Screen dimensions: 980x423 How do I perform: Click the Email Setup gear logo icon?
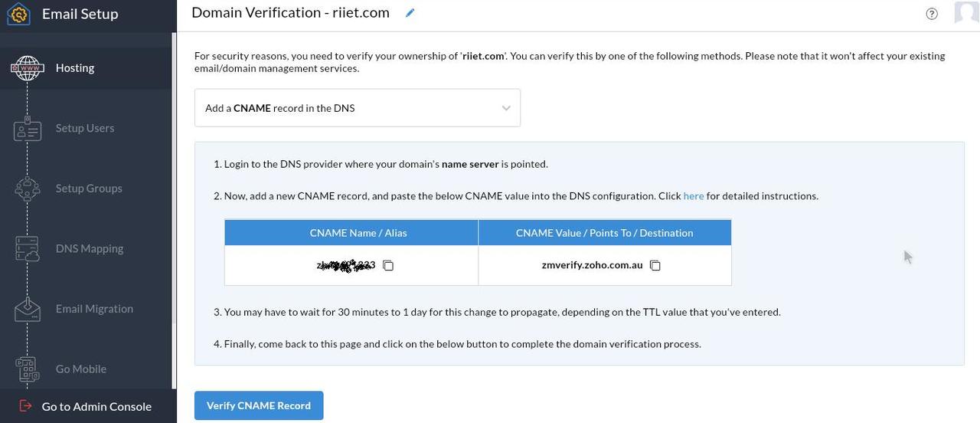(18, 14)
